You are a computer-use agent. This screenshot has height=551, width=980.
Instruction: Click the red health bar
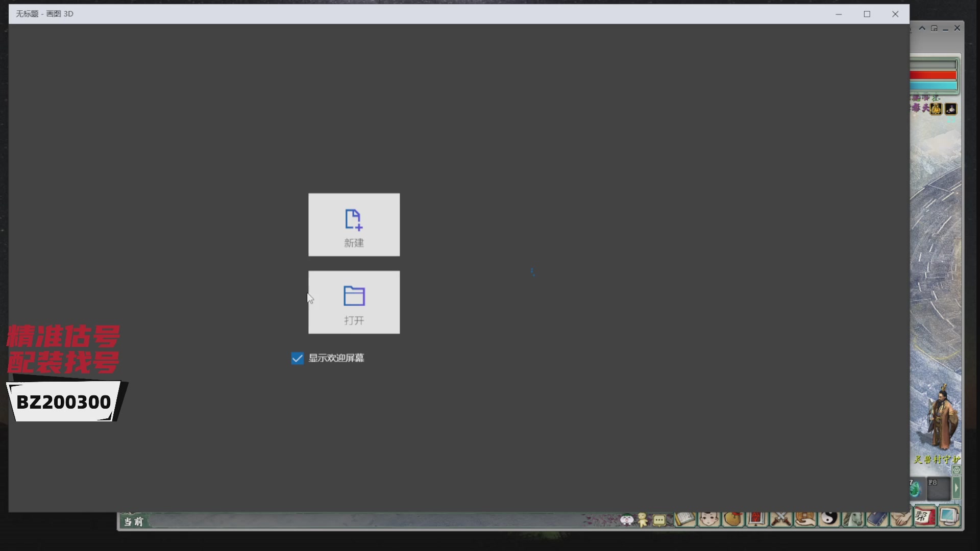(x=933, y=76)
